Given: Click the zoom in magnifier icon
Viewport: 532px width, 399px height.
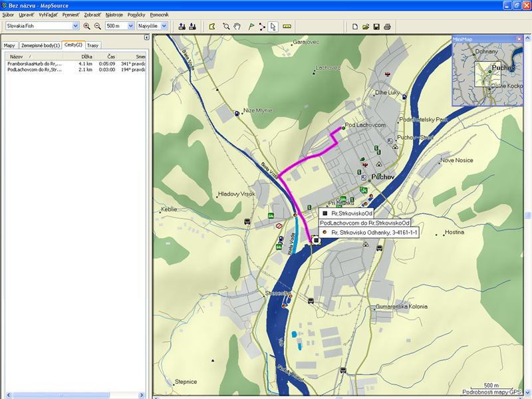Looking at the screenshot, I should pos(87,26).
